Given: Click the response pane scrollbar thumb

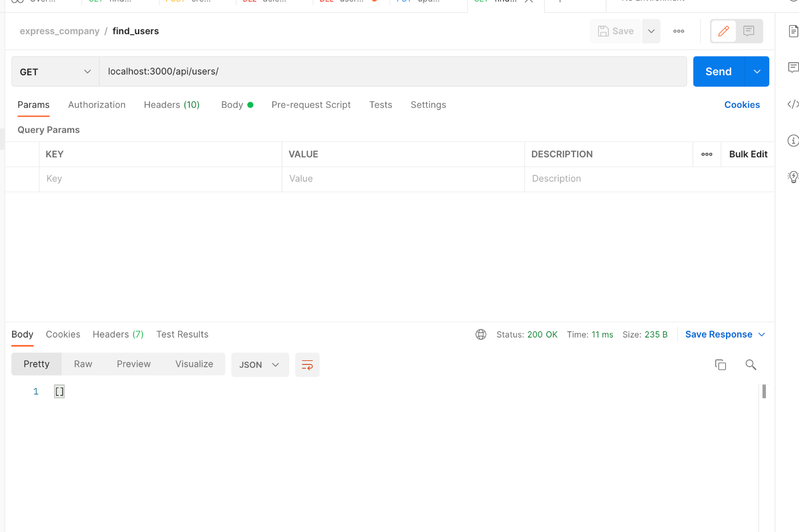Looking at the screenshot, I should (764, 391).
